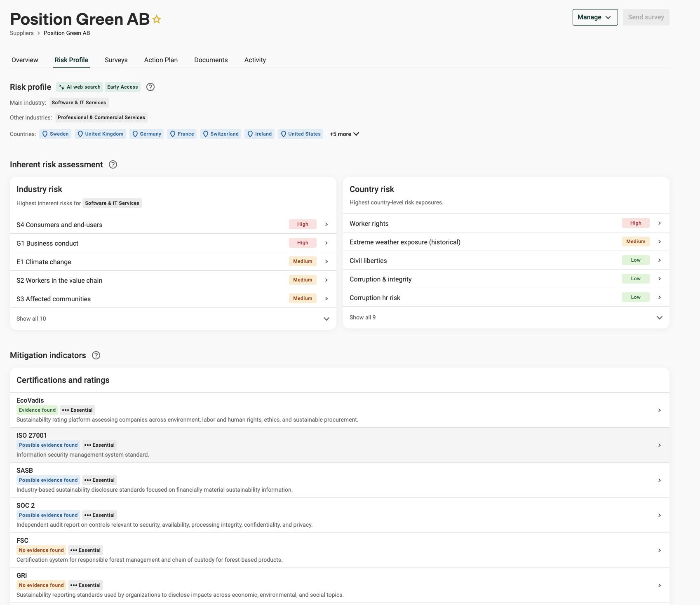Open ISO 27001 certification details arrow
Image resolution: width=700 pixels, height=605 pixels.
[660, 445]
